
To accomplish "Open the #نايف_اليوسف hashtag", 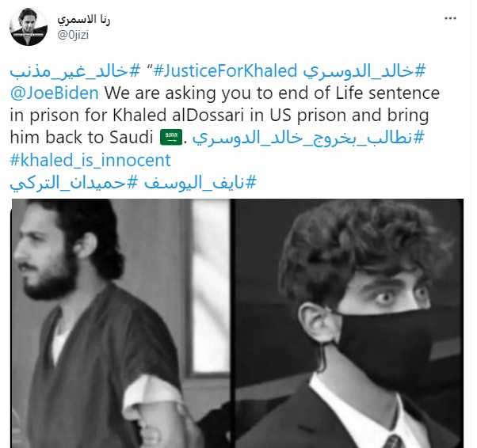I will (x=200, y=183).
